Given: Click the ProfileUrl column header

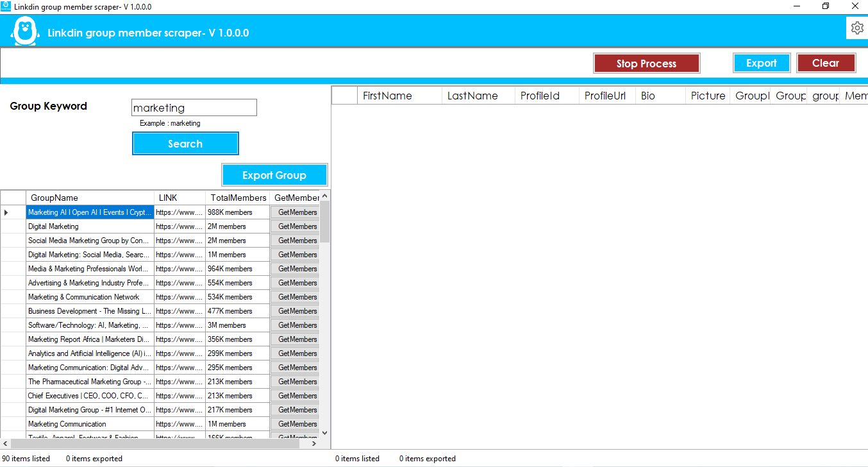Looking at the screenshot, I should pos(607,96).
